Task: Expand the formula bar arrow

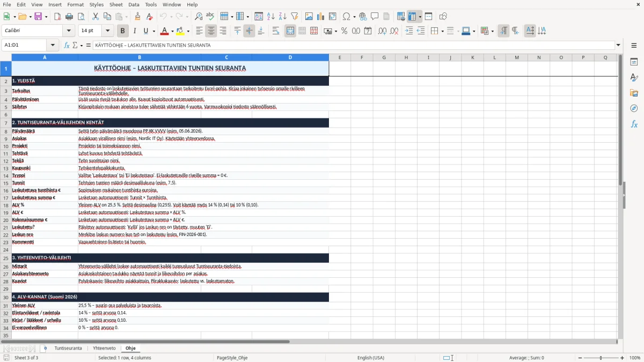Action: (618, 45)
